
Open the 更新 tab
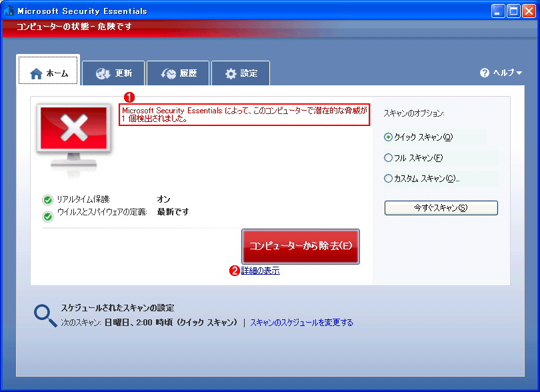(x=113, y=73)
